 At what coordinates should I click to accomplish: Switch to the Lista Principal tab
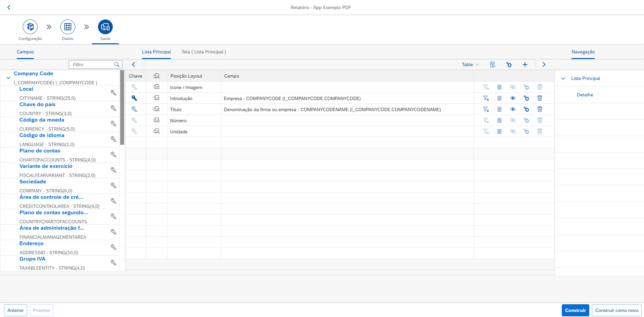(156, 52)
